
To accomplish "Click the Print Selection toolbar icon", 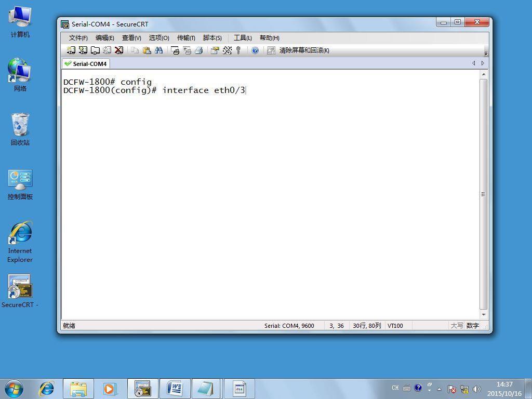I will (187, 50).
